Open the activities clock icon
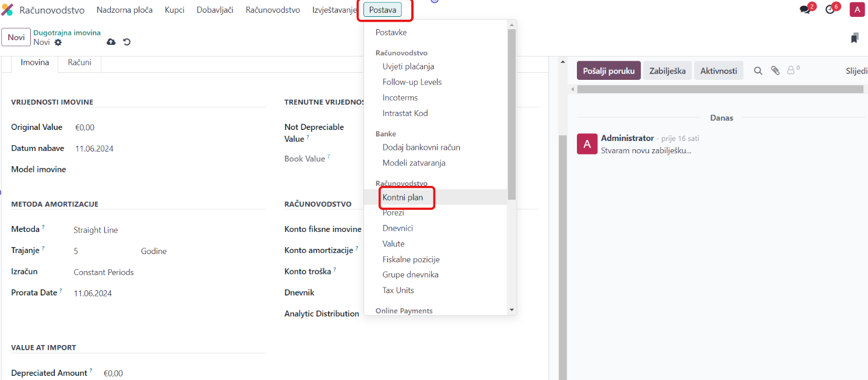 tap(830, 10)
